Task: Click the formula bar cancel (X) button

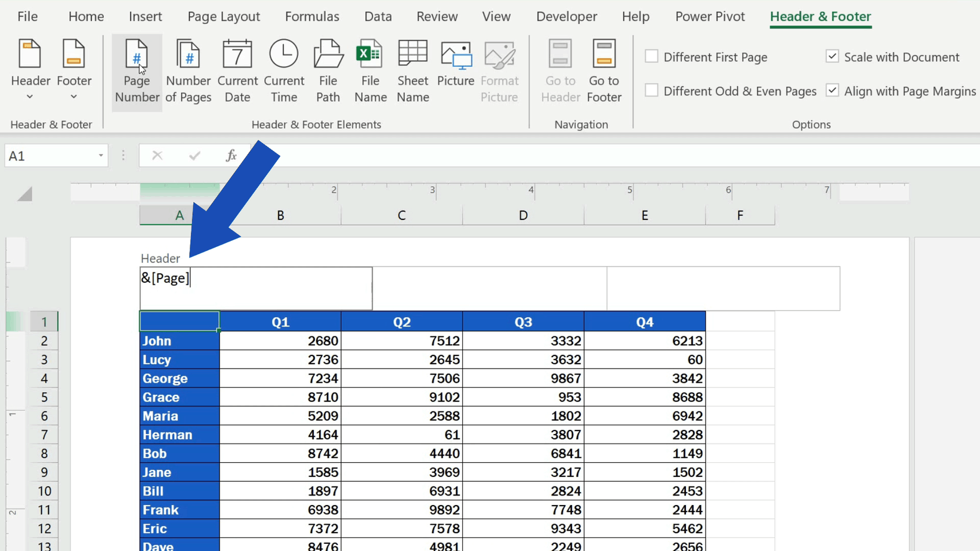Action: click(157, 155)
